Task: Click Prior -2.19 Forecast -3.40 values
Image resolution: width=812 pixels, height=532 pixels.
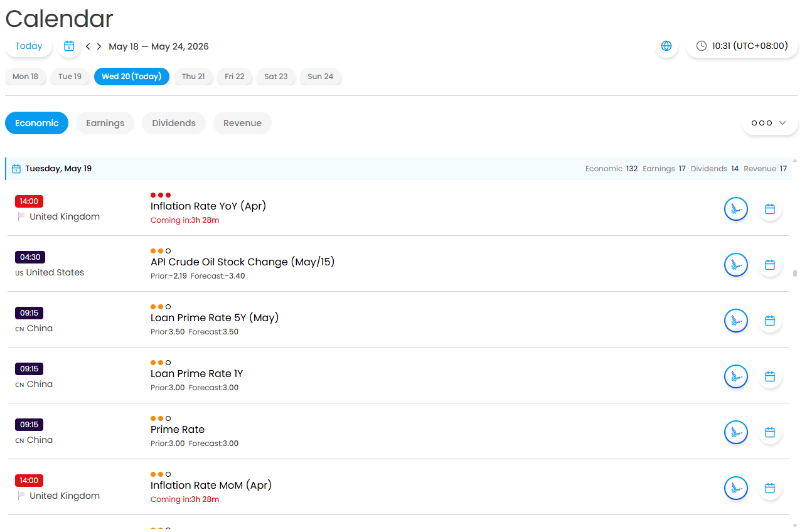Action: [x=198, y=276]
